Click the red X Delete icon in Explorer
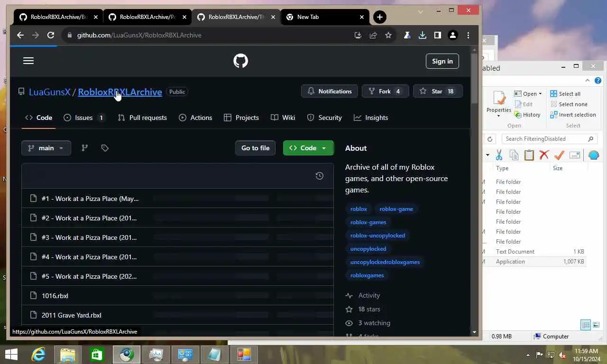The height and width of the screenshot is (364, 607). tap(544, 155)
